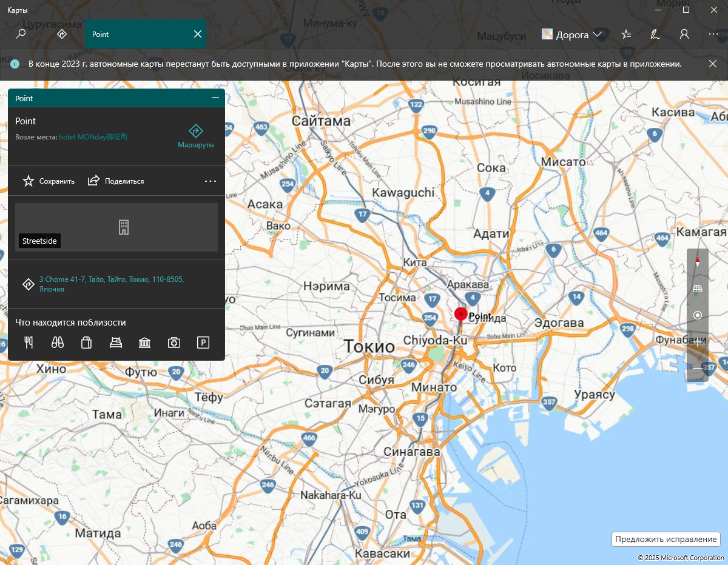
Task: Collapse the Point info panel
Action: point(215,98)
